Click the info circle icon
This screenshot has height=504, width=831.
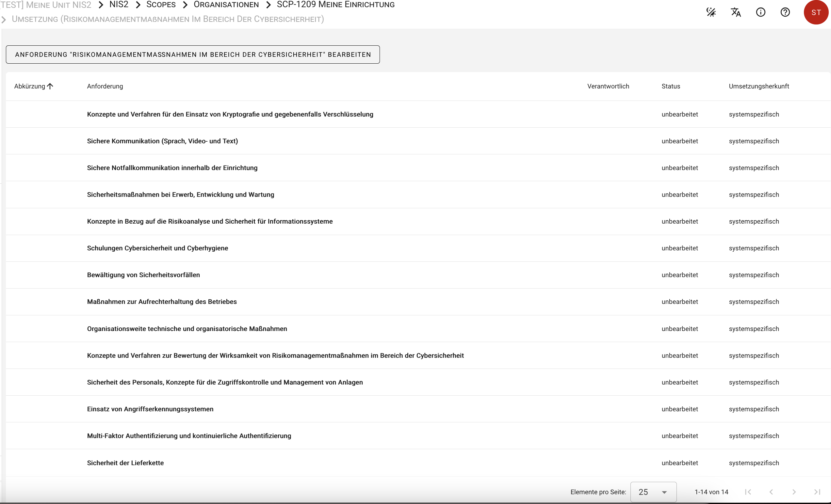(x=760, y=12)
